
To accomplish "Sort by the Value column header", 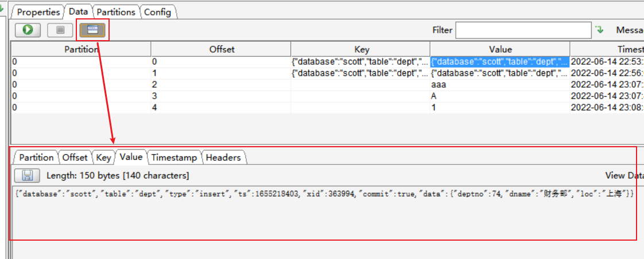I will coord(500,49).
